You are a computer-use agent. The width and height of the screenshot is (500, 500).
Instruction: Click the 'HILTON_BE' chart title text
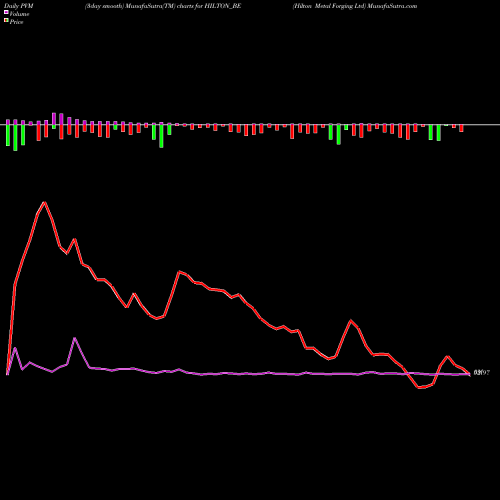tap(223, 6)
